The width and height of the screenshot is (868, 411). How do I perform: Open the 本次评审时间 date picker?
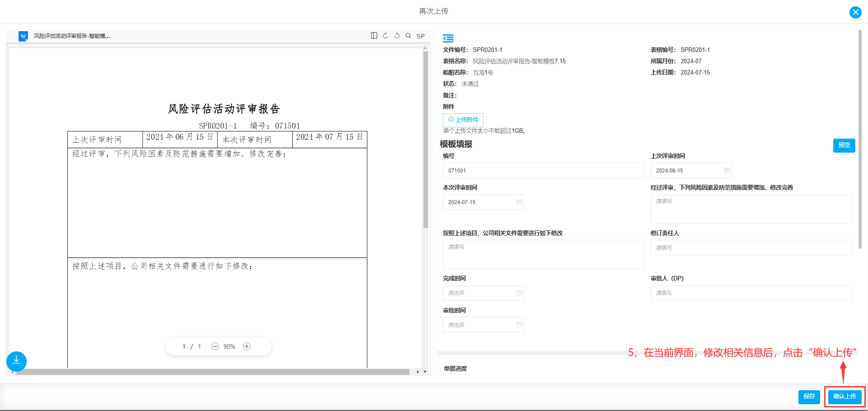(483, 202)
